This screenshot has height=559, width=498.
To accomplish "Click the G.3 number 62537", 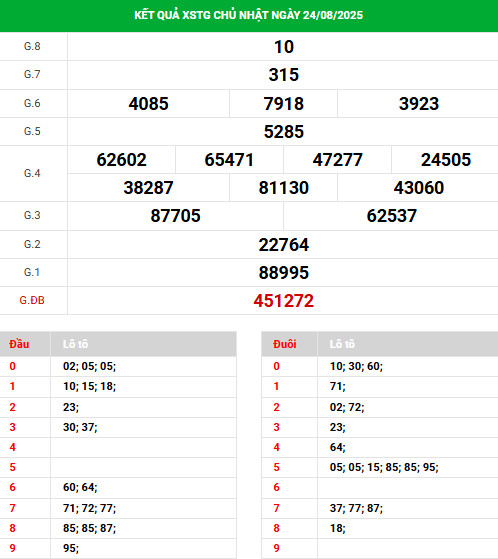I will coord(392,216).
